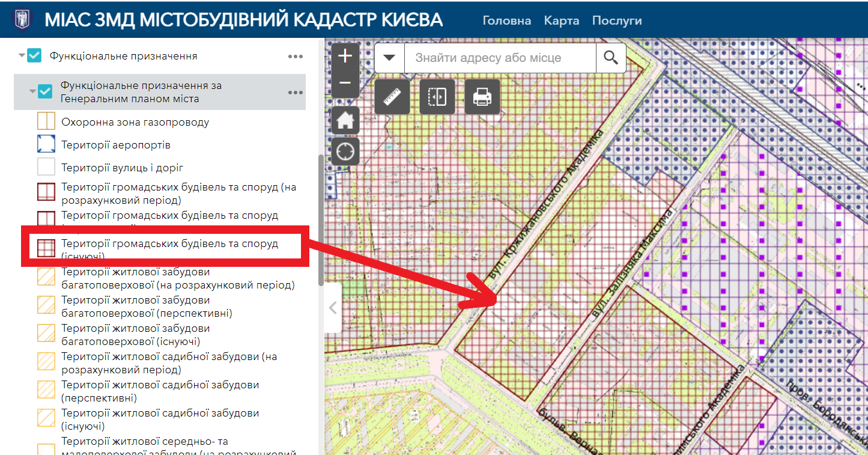Click the layer list vertical scrollbar
The width and height of the screenshot is (868, 455).
click(321, 220)
